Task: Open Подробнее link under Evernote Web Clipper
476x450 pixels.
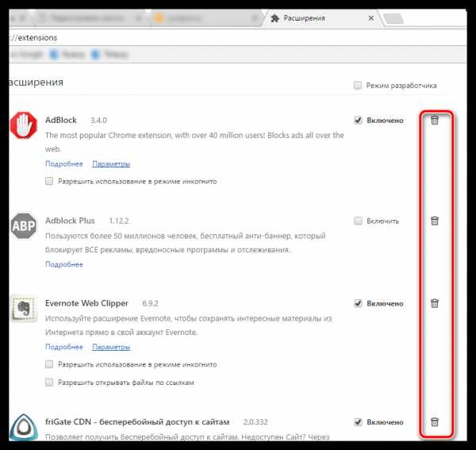Action: coord(64,347)
